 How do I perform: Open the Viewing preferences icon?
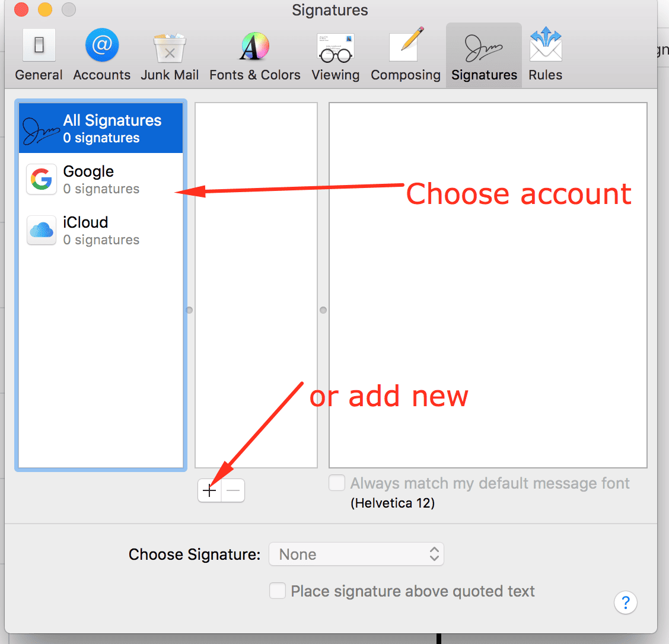click(335, 53)
